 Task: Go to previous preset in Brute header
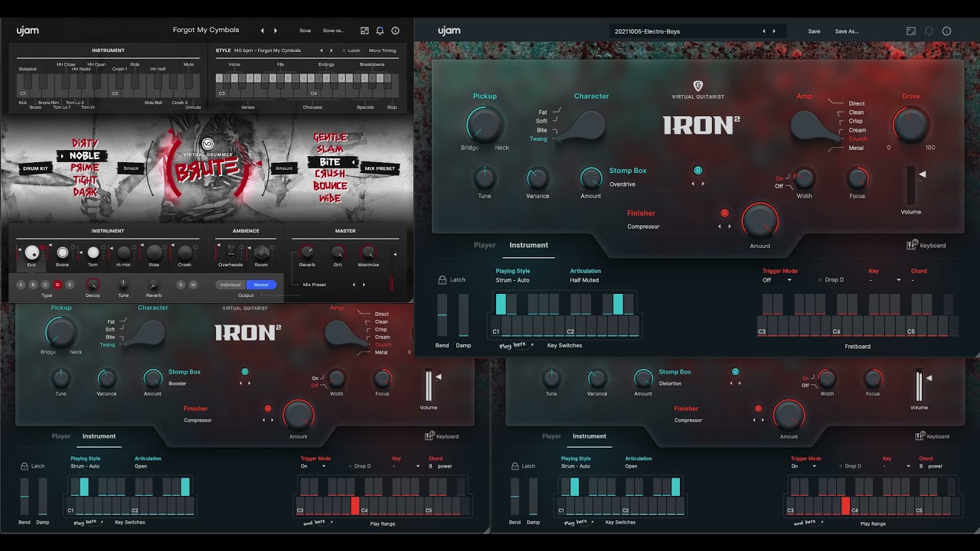(x=263, y=31)
